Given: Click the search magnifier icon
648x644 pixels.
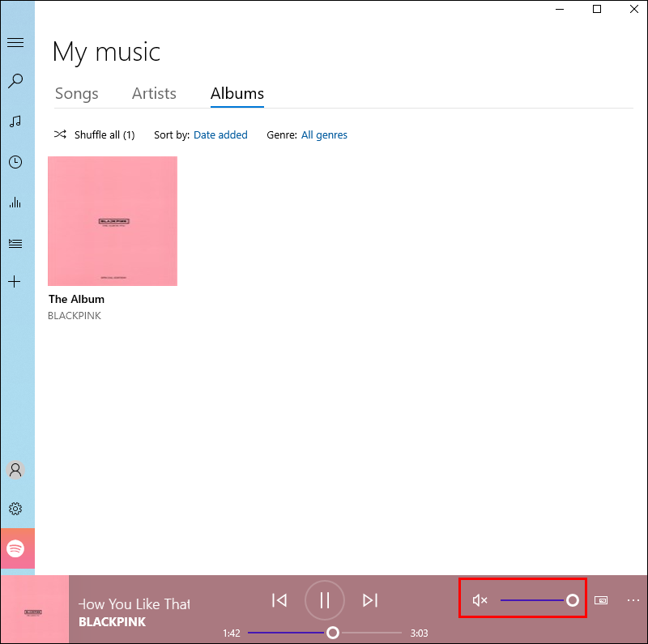Looking at the screenshot, I should tap(15, 81).
